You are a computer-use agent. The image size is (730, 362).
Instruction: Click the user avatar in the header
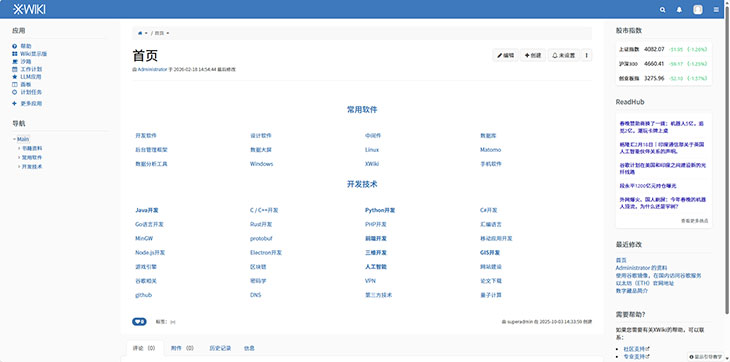[697, 9]
